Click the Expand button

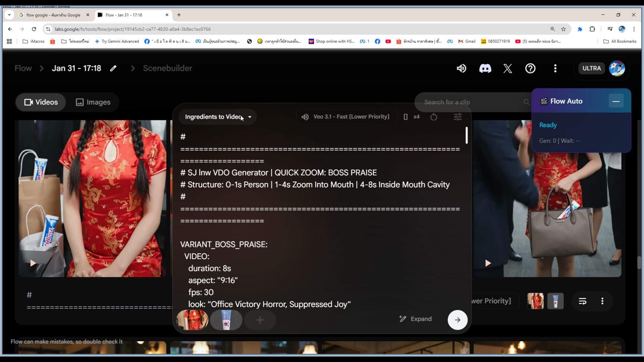click(415, 319)
